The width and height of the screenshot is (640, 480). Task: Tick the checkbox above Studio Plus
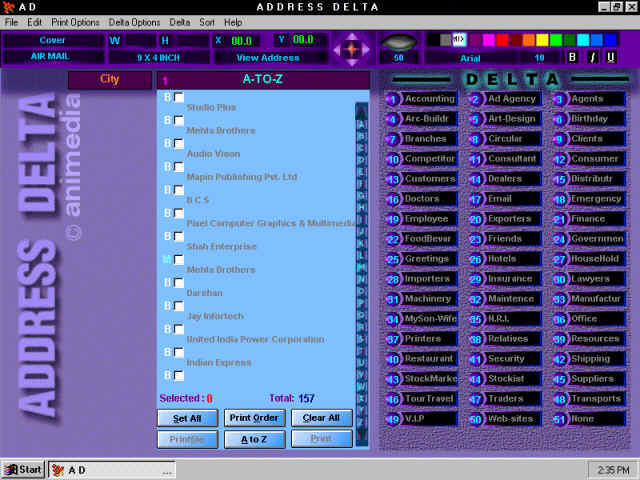point(179,97)
